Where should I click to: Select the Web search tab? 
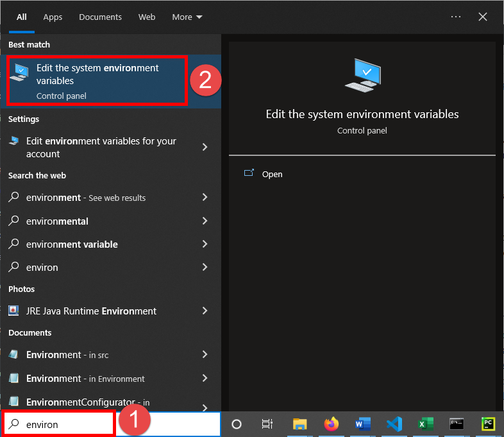point(147,17)
